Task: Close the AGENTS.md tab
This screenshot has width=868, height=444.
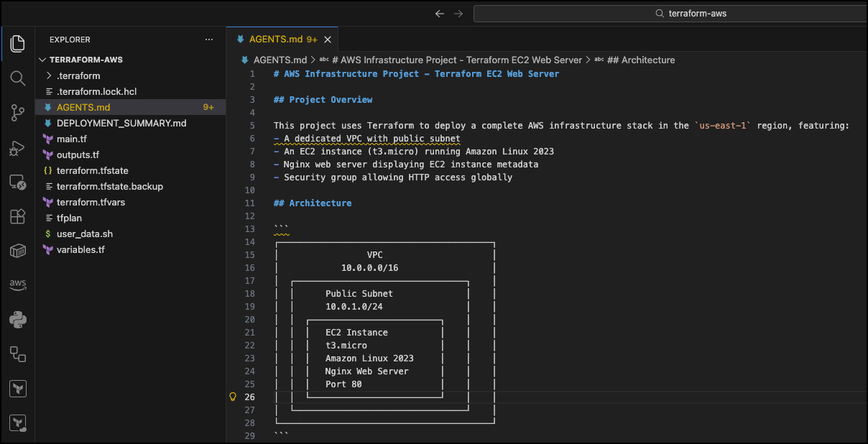Action: 328,40
